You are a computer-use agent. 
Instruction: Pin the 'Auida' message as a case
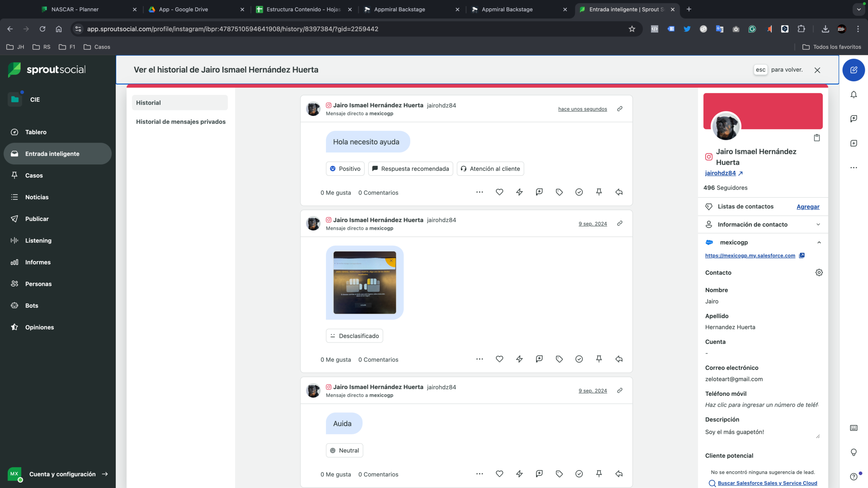(x=599, y=474)
